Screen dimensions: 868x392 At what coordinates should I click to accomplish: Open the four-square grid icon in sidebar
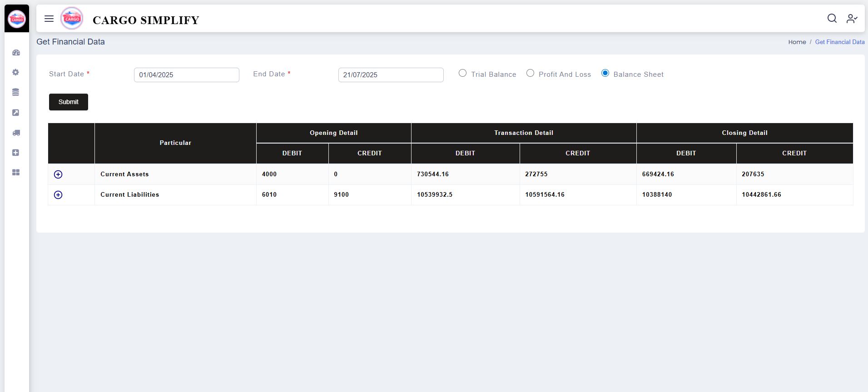(16, 173)
